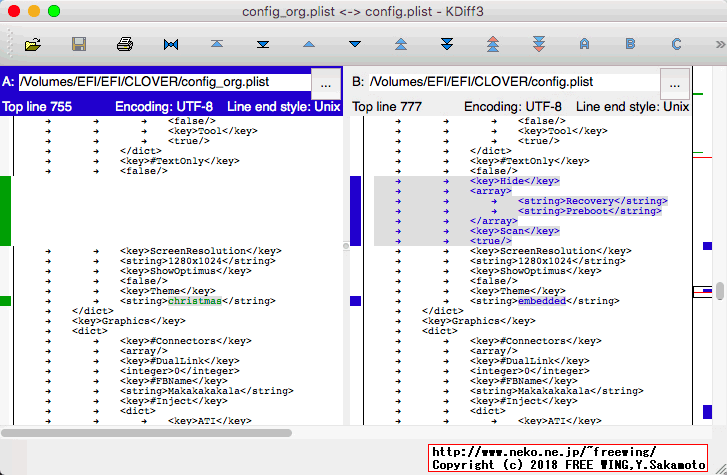Click 'Makakakakala' string in pane B
727x475 pixels.
tap(554, 391)
